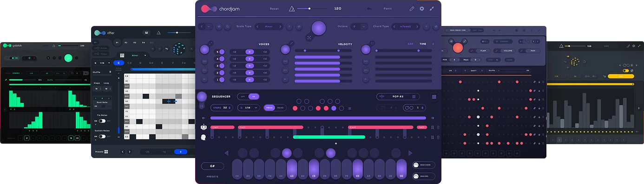644x184 pixels.
Task: Open the 1/16 quantize dropdown in Chordjam
Action: (249, 108)
